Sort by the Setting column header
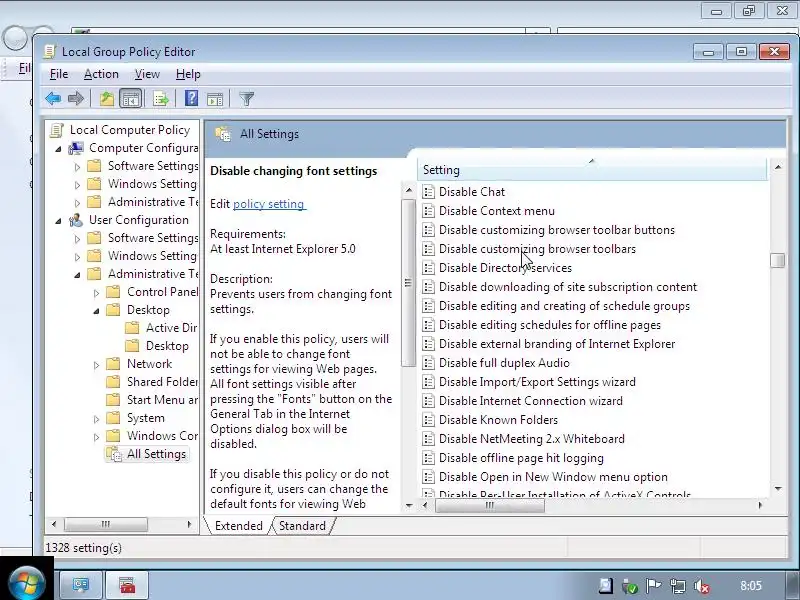Viewport: 800px width, 600px height. click(592, 170)
